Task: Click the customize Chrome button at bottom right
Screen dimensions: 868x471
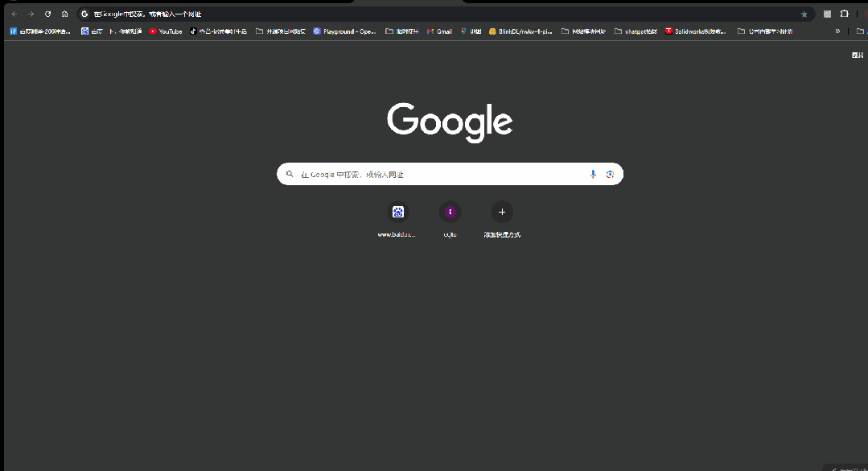Action: pos(845,469)
